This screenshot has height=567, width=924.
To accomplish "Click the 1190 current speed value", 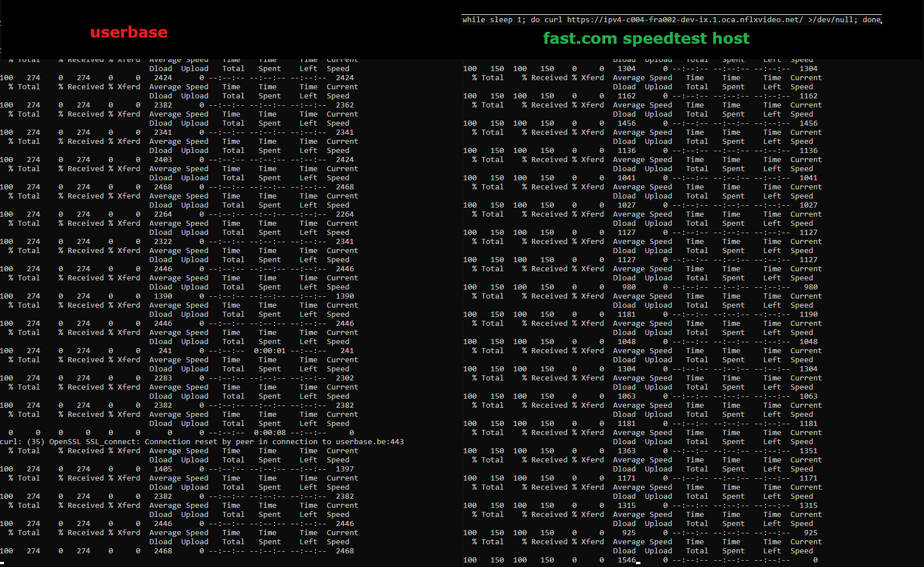I will click(808, 314).
